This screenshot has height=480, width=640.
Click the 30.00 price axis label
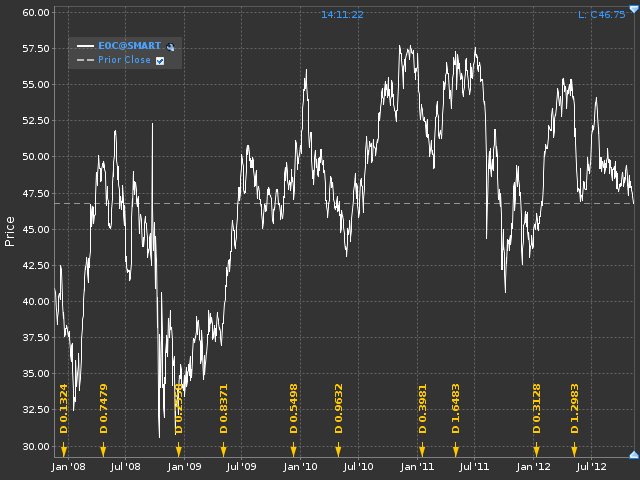coord(36,447)
